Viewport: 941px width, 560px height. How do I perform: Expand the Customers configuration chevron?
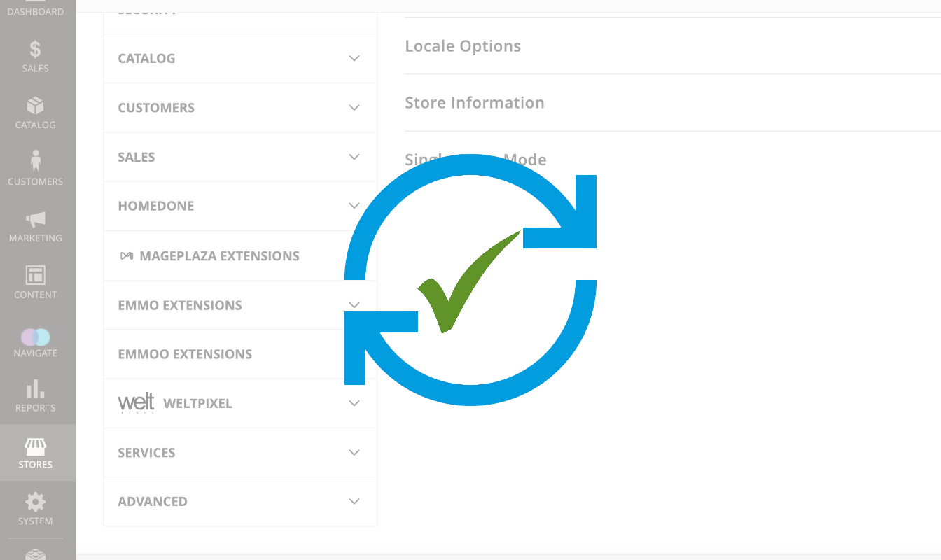[354, 108]
